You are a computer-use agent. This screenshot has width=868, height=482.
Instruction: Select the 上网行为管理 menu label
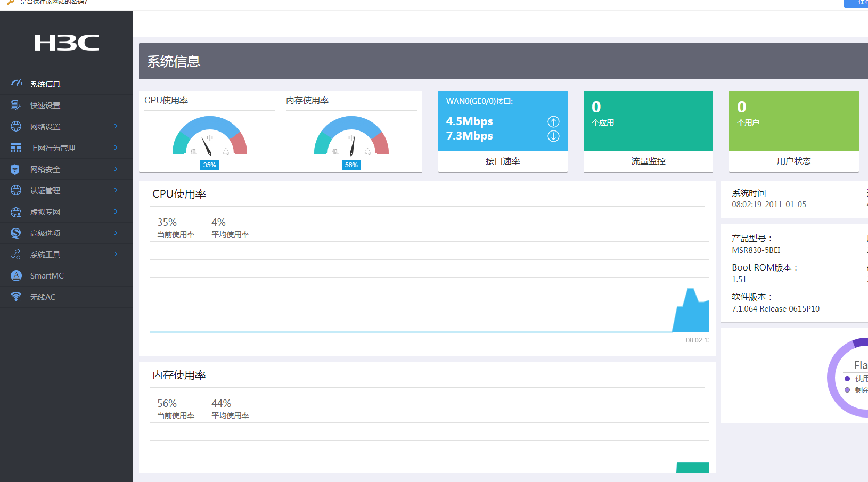(x=53, y=148)
